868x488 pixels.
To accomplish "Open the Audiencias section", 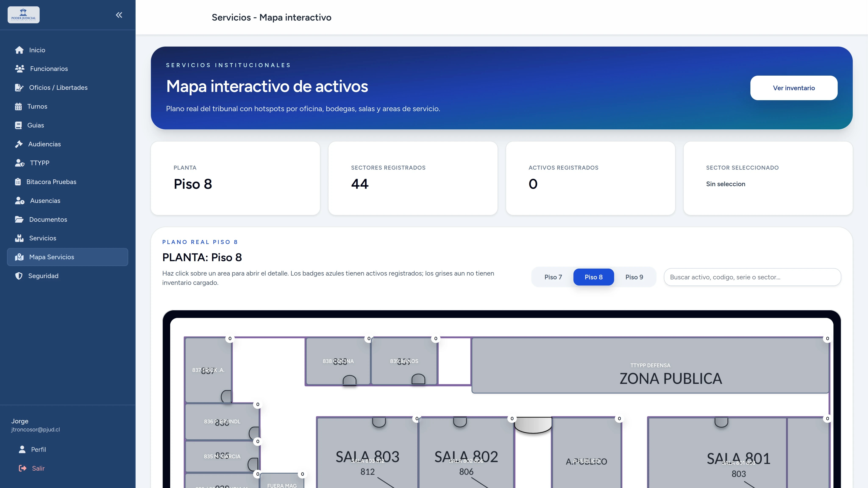I will coord(67,144).
